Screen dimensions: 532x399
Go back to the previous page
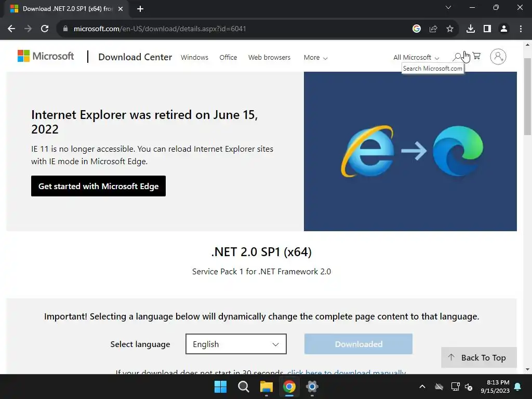coord(11,29)
